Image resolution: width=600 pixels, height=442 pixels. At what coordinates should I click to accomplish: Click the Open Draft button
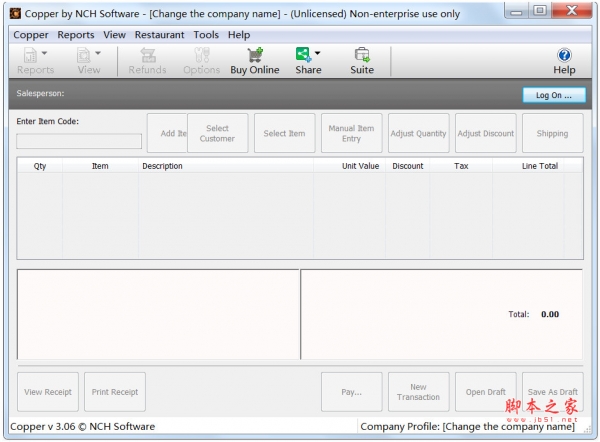[486, 392]
